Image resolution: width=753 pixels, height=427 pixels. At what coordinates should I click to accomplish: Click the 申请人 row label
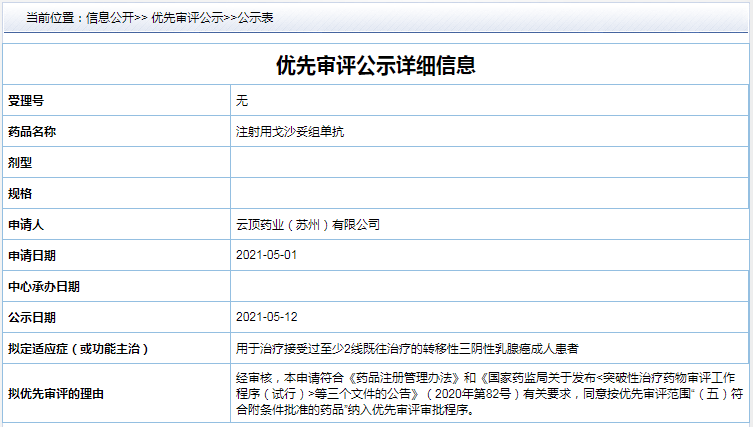tap(26, 224)
